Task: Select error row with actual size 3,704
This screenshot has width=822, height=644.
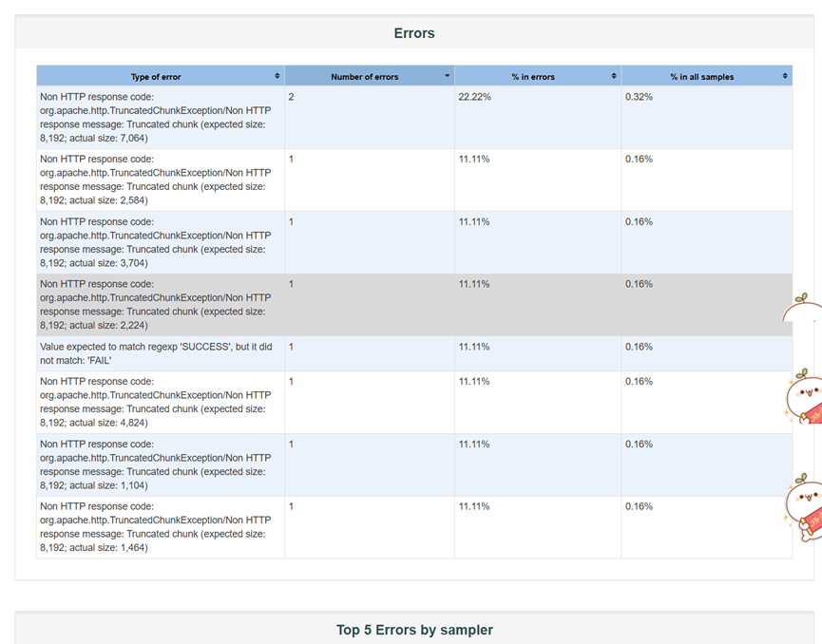Action: (x=414, y=242)
